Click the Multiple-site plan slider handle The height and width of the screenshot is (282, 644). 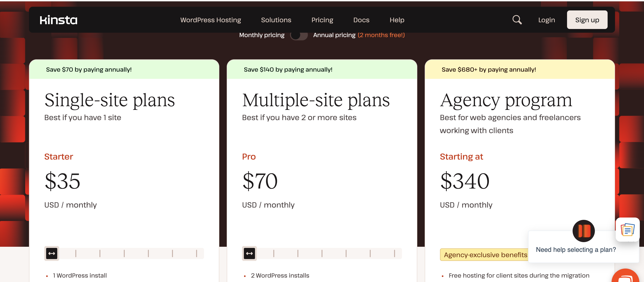(x=249, y=253)
